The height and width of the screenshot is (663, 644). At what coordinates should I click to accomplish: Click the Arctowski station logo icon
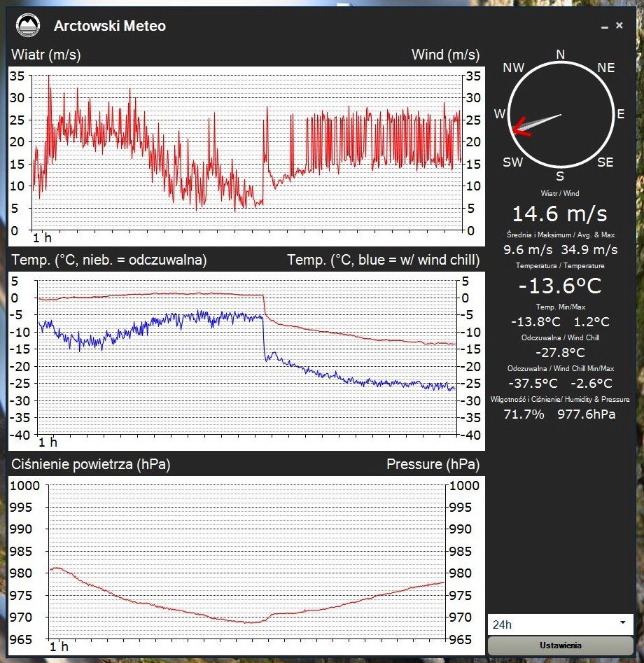28,27
